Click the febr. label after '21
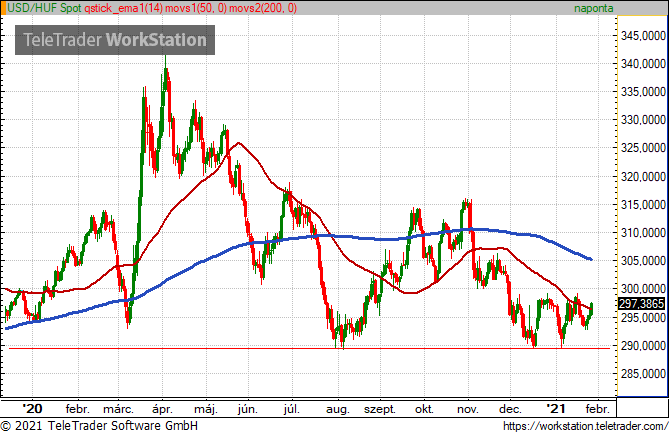669x434 pixels. (597, 409)
